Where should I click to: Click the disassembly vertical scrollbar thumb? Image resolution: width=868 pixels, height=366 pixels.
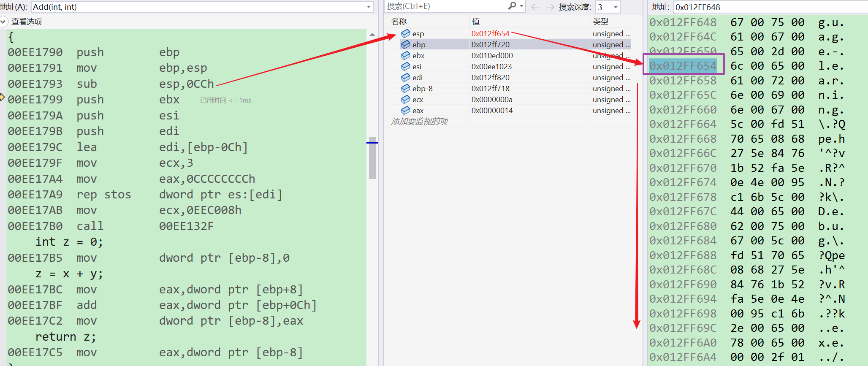tap(372, 158)
